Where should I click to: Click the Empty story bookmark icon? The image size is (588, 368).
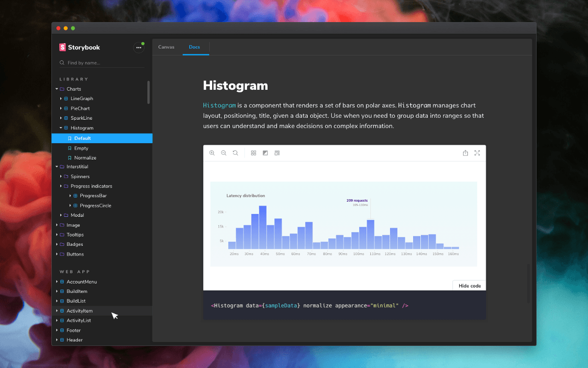click(x=70, y=148)
